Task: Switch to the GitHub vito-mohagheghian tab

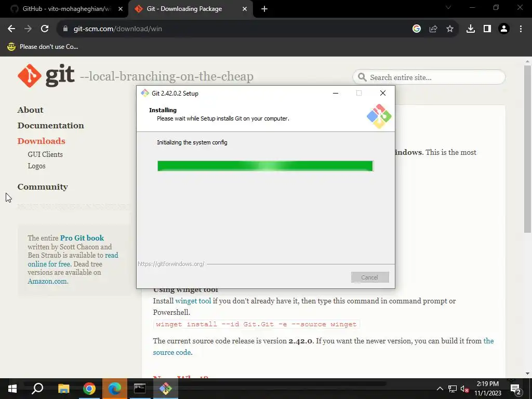Action: [64, 9]
